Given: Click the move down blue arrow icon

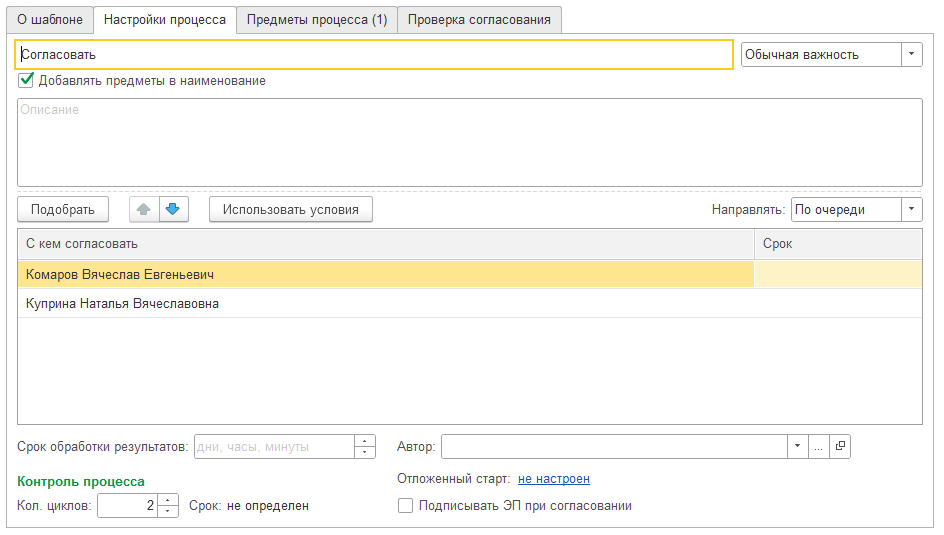Looking at the screenshot, I should pos(172,209).
